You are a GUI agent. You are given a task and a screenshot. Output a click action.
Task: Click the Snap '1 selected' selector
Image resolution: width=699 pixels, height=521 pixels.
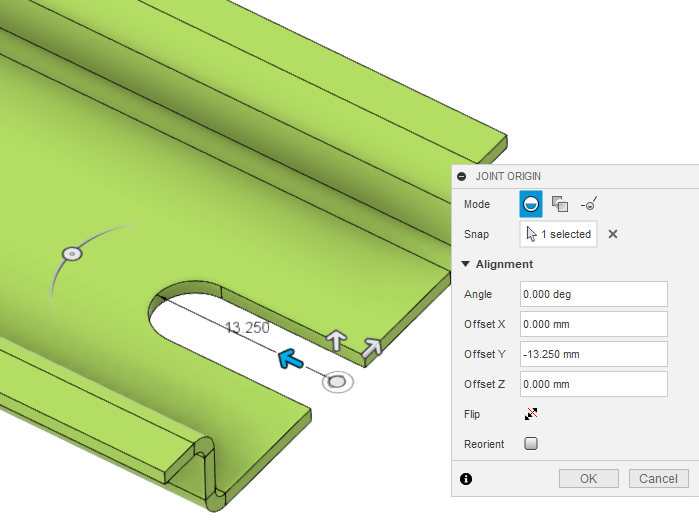point(559,234)
